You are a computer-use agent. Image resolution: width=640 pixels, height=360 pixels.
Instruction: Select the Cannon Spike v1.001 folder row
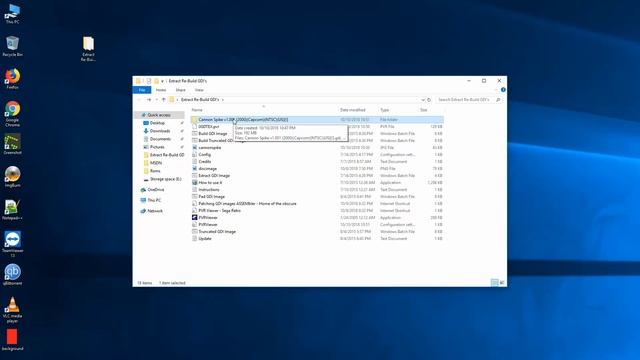[x=317, y=120]
